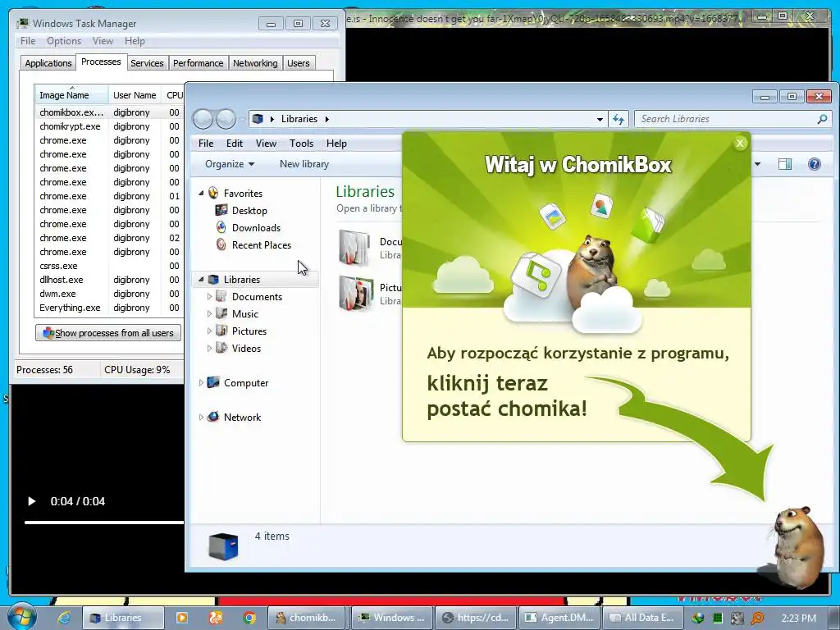840x630 pixels.
Task: Collapse the Libraries tree node
Action: 202,279
